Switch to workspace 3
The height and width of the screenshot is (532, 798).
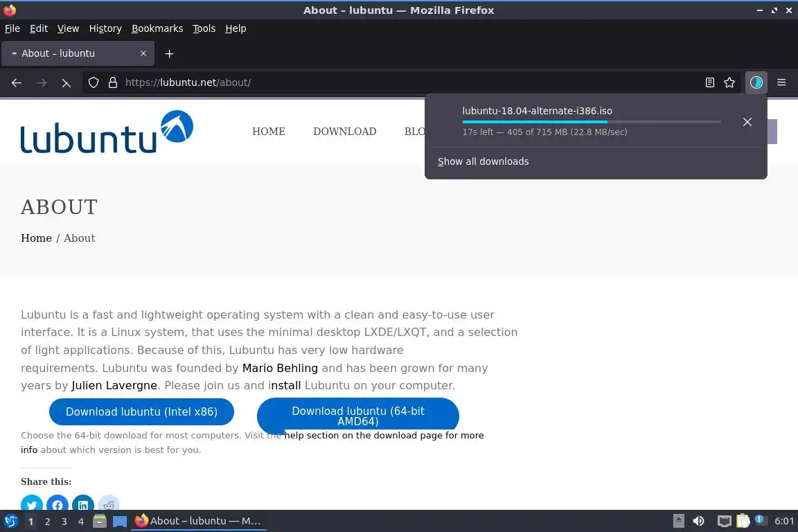point(64,522)
